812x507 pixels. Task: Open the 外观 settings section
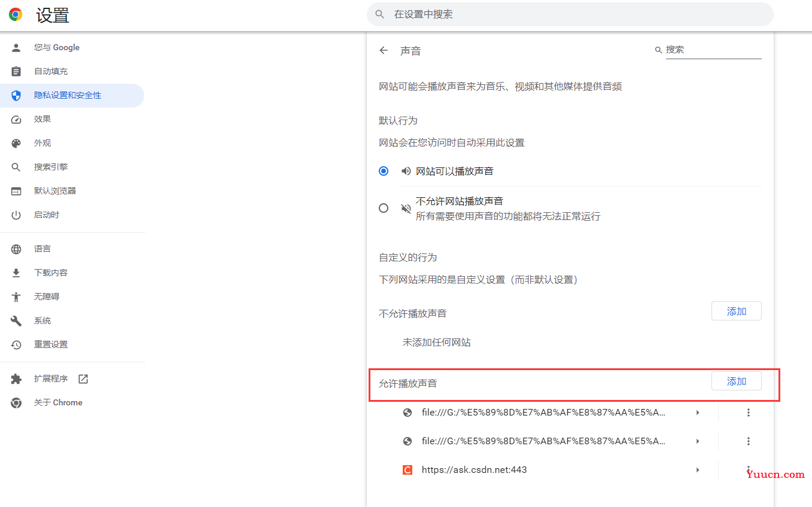72,143
